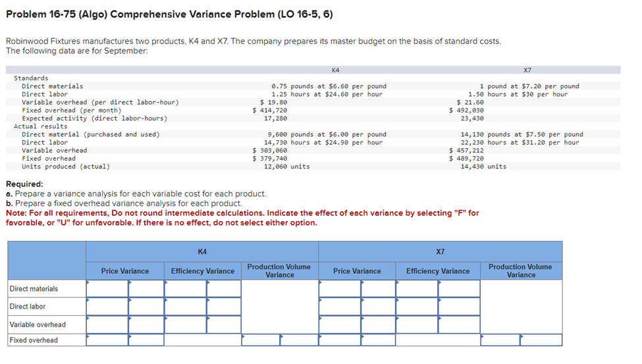Click the X7 header in the answer table
Image resolution: width=642 pixels, height=364 pixels.
click(440, 252)
